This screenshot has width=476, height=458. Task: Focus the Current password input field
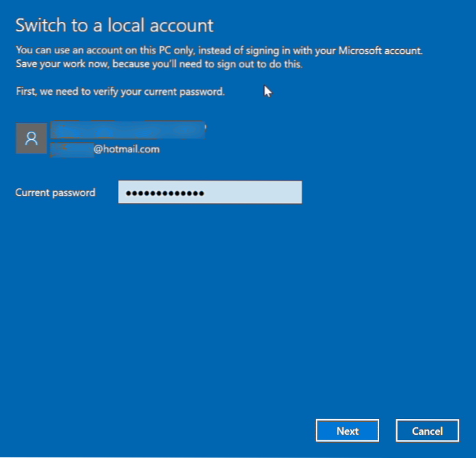(x=209, y=192)
